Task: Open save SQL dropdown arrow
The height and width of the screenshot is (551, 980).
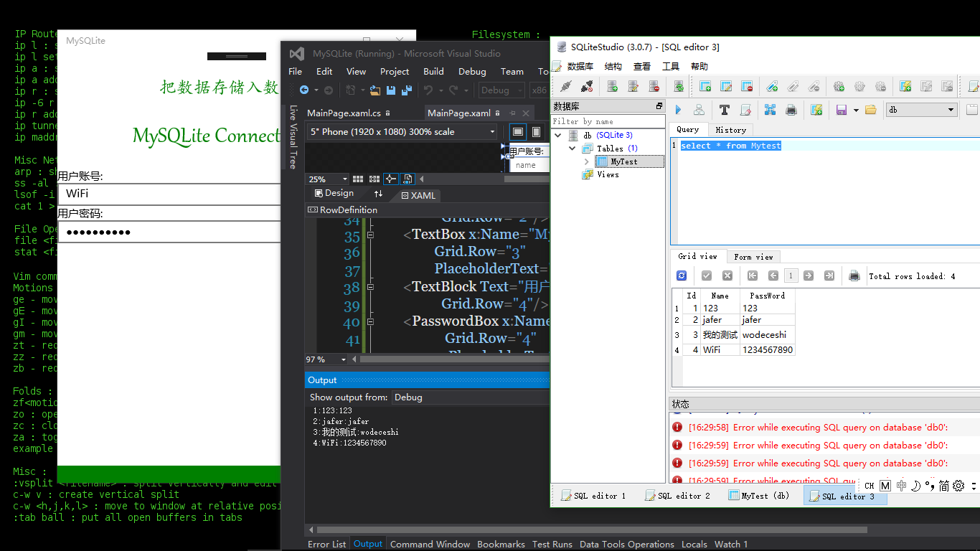Action: tap(856, 110)
